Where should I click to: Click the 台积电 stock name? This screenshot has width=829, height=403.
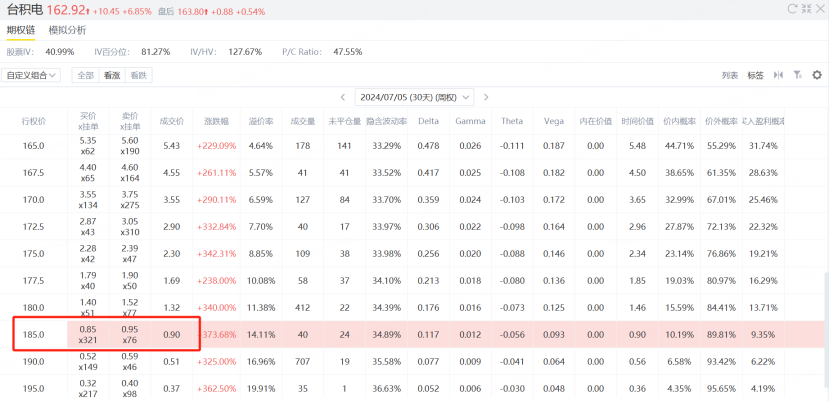tap(25, 10)
